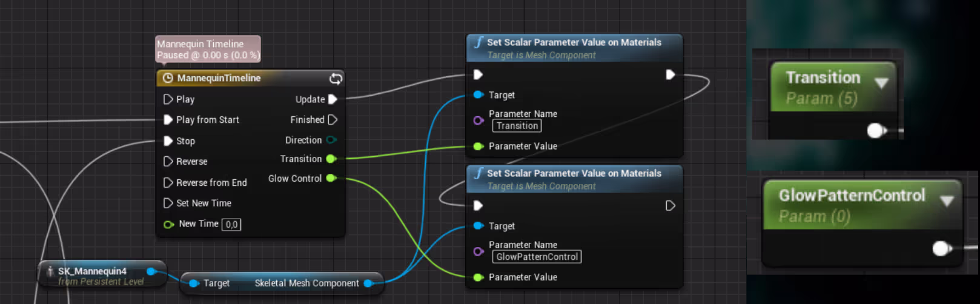This screenshot has height=304, width=980.
Task: Click the Update output execution pin
Action: click(333, 99)
